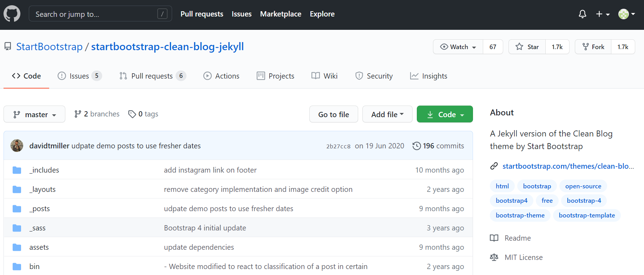Screen dimensions: 644x275
Task: Fork this repository
Action: 593,47
